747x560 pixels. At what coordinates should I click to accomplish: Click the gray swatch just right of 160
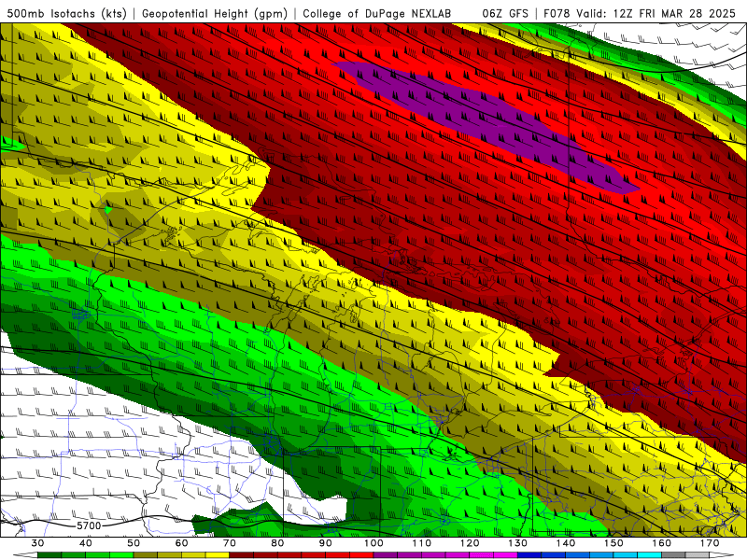(x=674, y=555)
